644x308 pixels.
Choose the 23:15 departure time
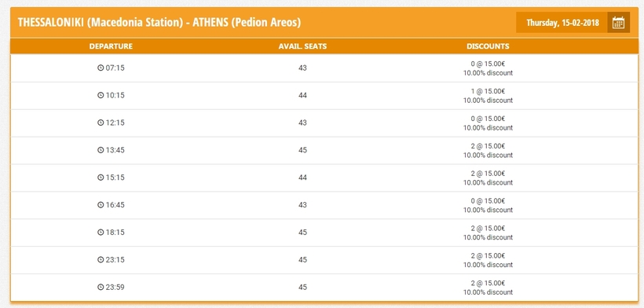click(x=115, y=259)
